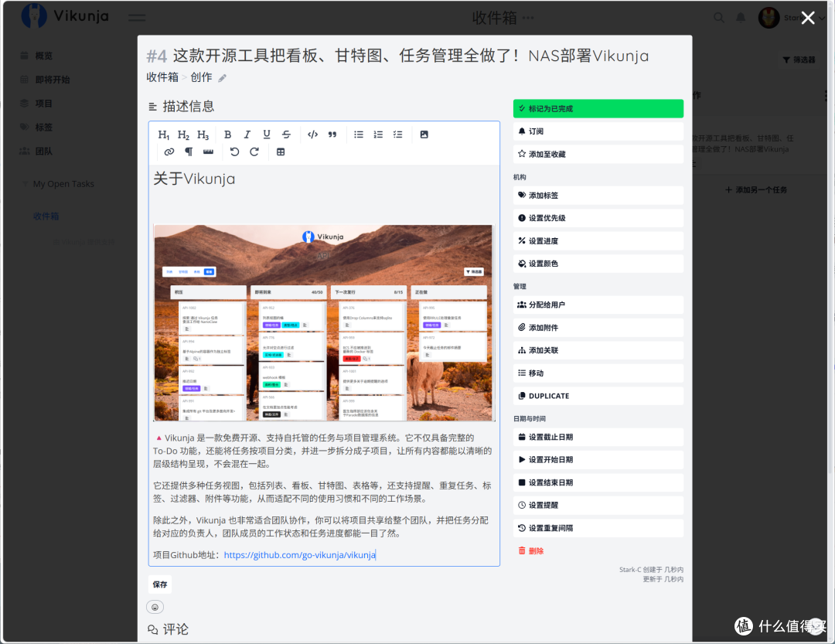Screen dimensions: 835x644
Task: Open the GitHub go-vikunja/vikunja link
Action: pos(299,555)
